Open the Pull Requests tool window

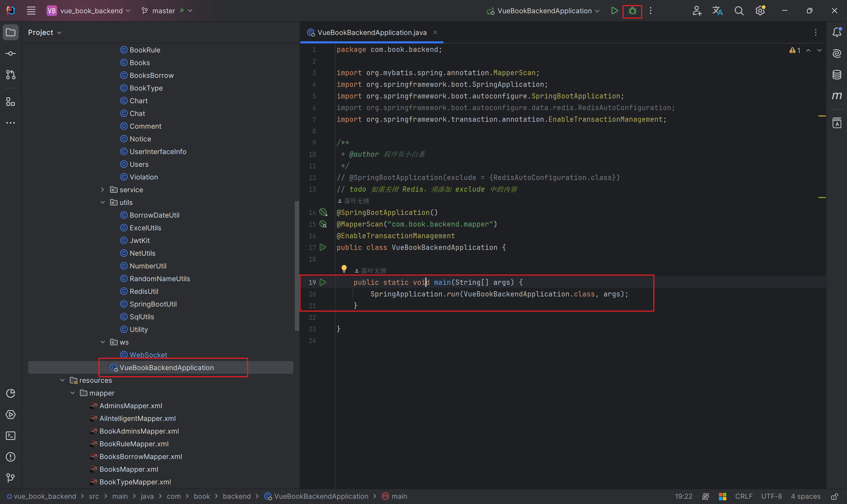point(11,75)
